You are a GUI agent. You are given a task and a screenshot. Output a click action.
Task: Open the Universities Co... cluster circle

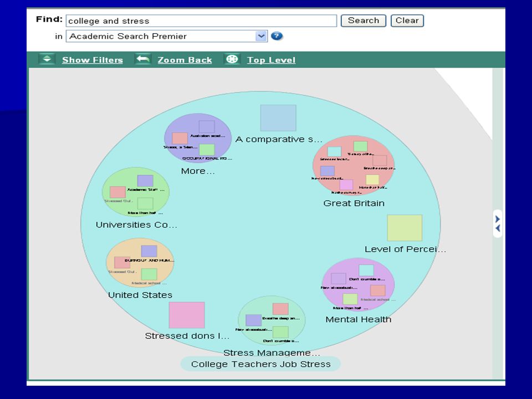[136, 192]
